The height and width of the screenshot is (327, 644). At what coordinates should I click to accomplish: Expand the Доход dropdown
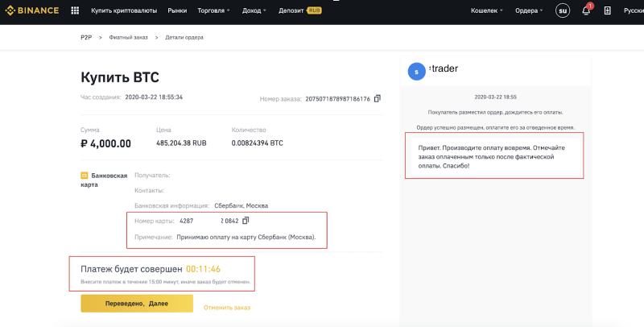[255, 11]
